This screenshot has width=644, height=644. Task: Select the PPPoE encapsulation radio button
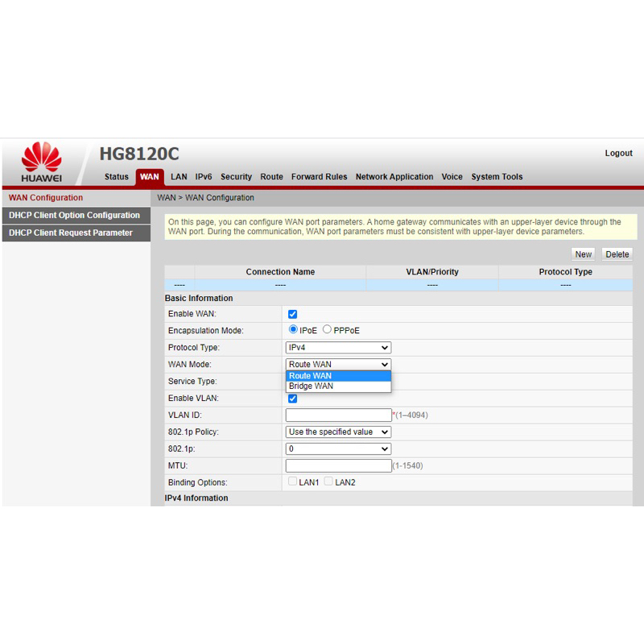click(x=327, y=330)
